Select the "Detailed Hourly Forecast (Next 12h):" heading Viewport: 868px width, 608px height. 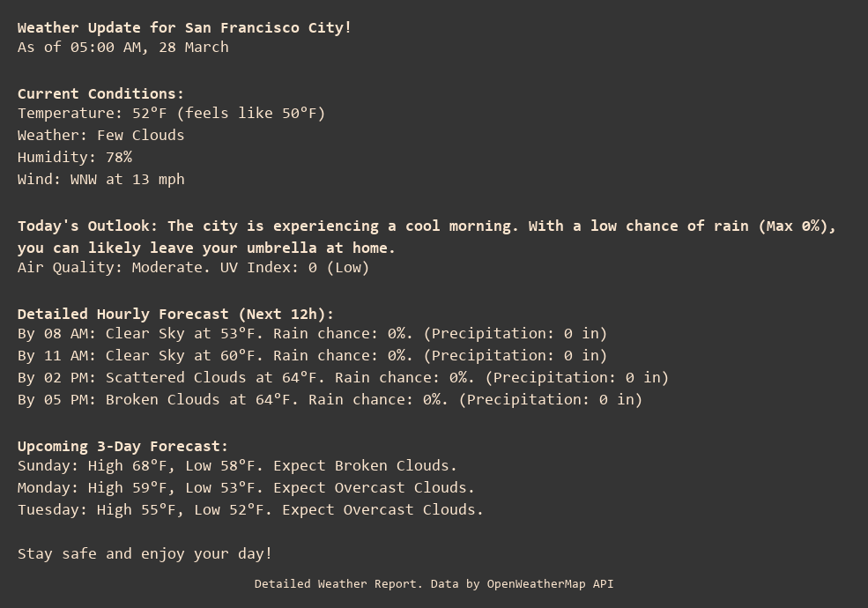(175, 314)
